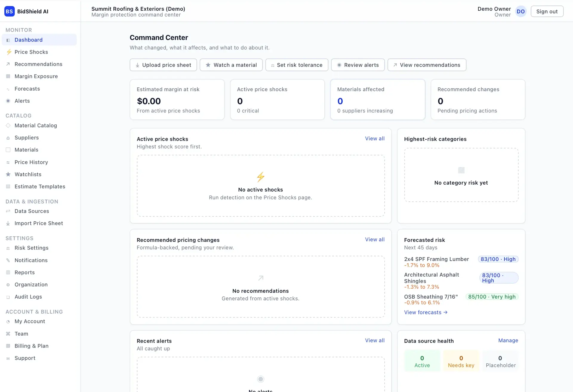Select the Materials affected card

pos(378,100)
